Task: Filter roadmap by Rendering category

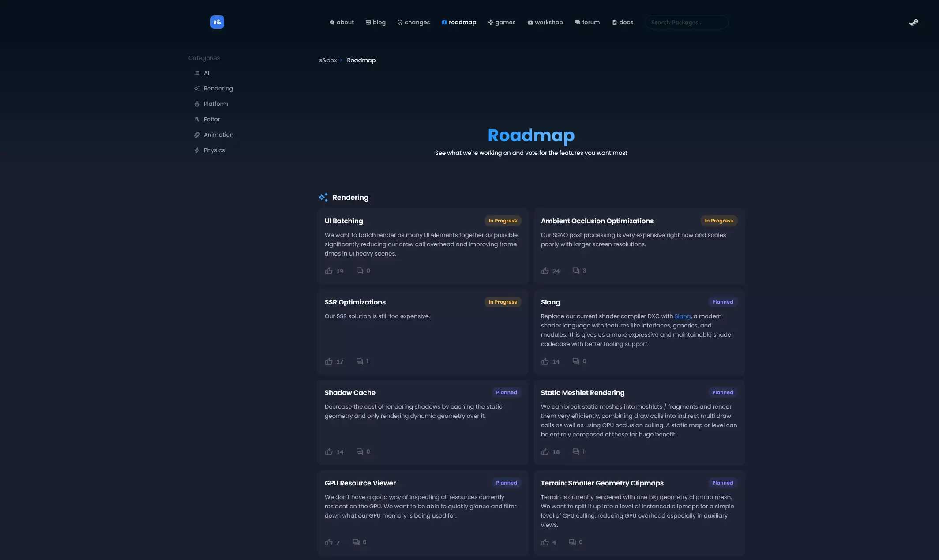Action: pos(218,89)
